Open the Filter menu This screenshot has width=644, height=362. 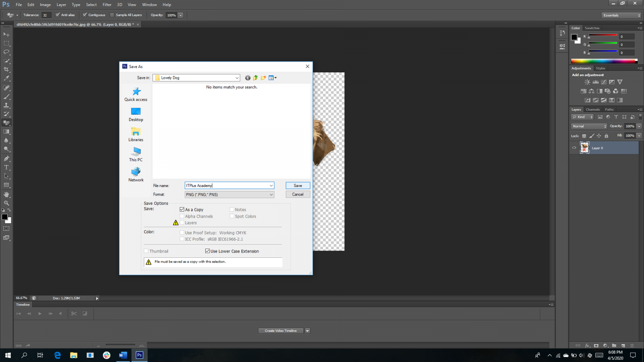[x=107, y=5]
